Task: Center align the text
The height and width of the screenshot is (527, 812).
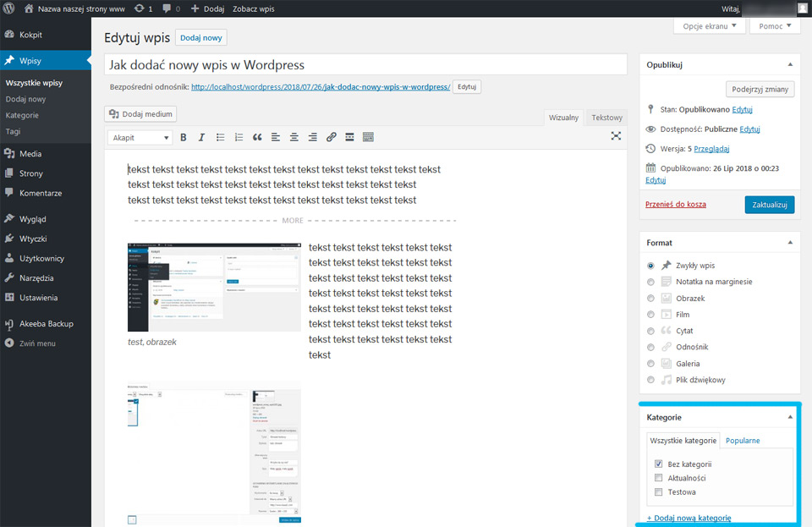Action: click(x=294, y=137)
